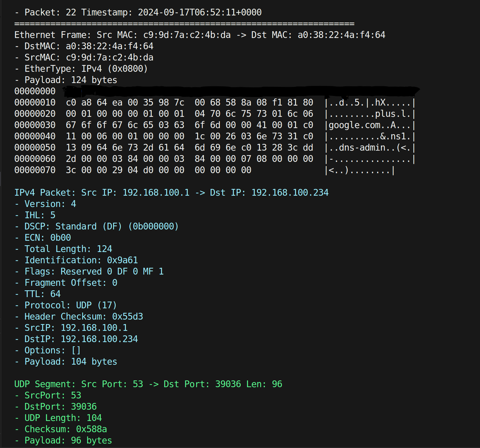The image size is (480, 448).
Task: Click UDP Payload: 96 bytes line
Action: click(x=63, y=441)
